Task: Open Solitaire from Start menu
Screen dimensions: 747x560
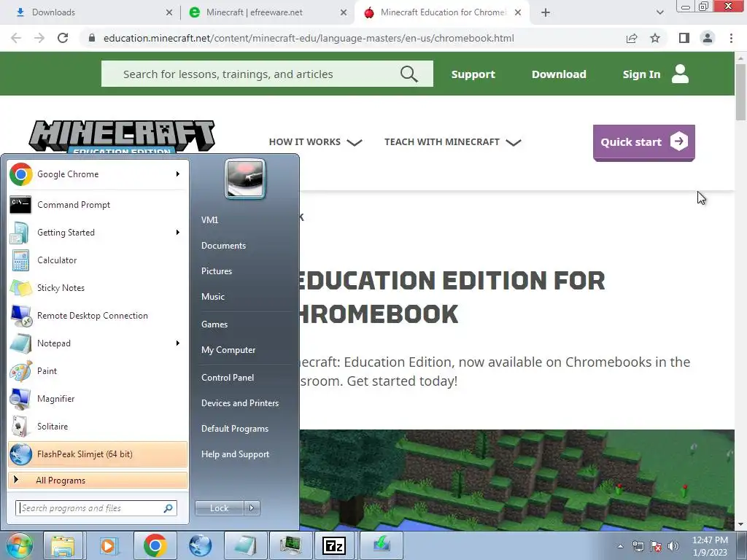Action: coord(97,426)
